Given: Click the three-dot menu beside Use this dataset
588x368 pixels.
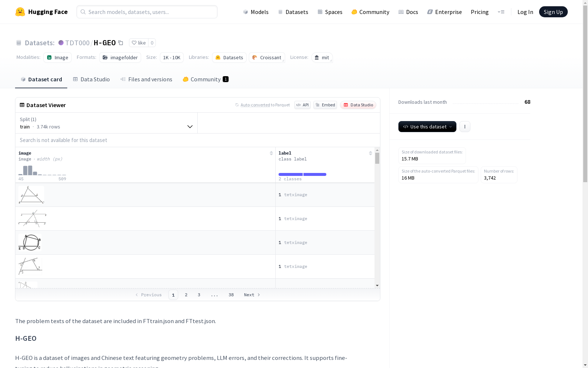Looking at the screenshot, I should (x=465, y=127).
